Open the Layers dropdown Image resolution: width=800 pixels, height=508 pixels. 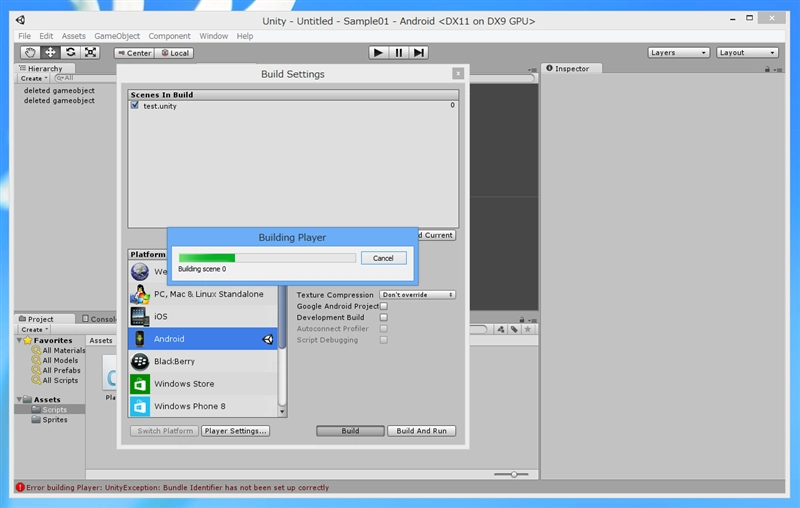pyautogui.click(x=679, y=53)
